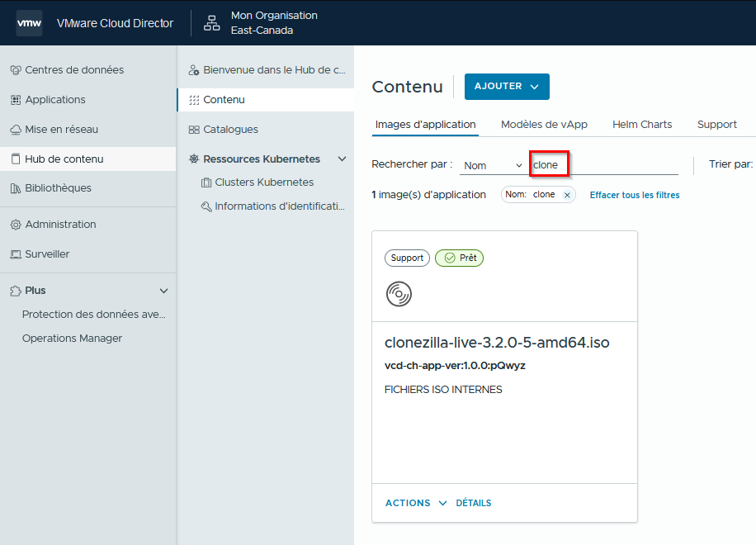The height and width of the screenshot is (545, 756).
Task: Open the Rechercher par Nom dropdown
Action: tap(494, 165)
